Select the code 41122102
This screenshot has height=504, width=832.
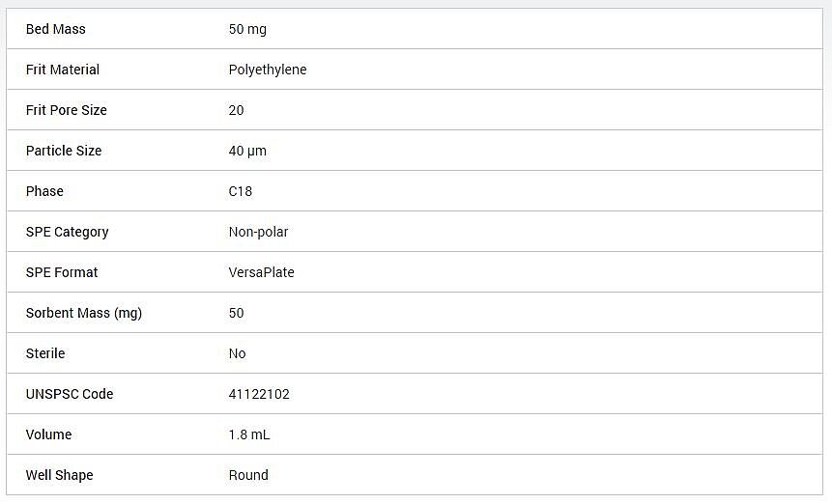click(x=259, y=394)
